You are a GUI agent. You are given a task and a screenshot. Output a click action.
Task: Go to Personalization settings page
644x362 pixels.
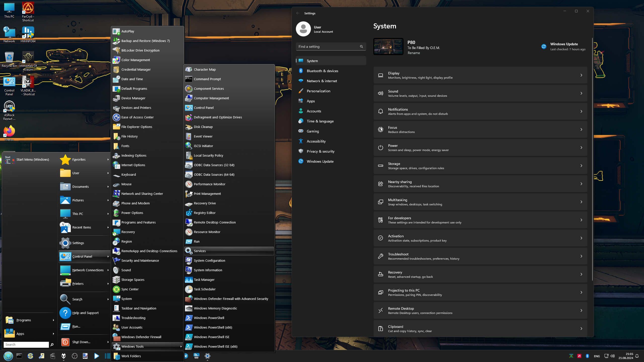[318, 91]
